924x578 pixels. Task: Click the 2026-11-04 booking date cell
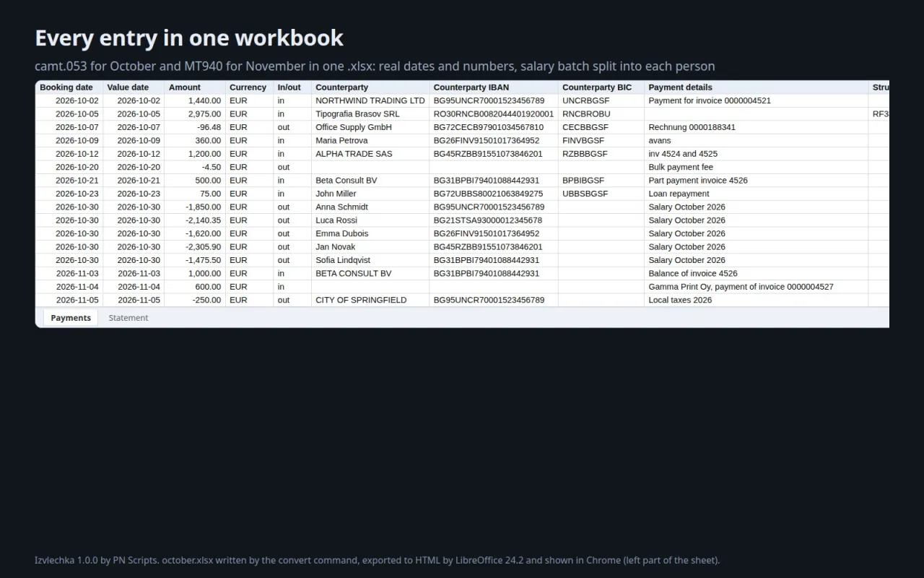click(x=69, y=287)
